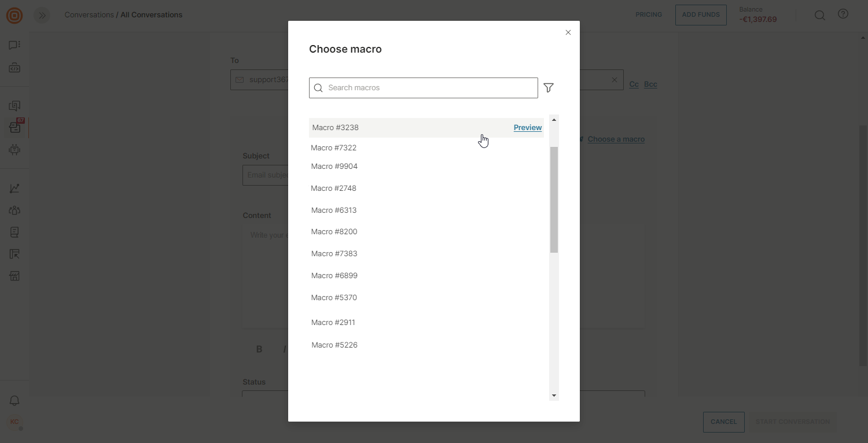Expand the sidebar with double chevron icon
Screen dimensions: 868x443
42,15
